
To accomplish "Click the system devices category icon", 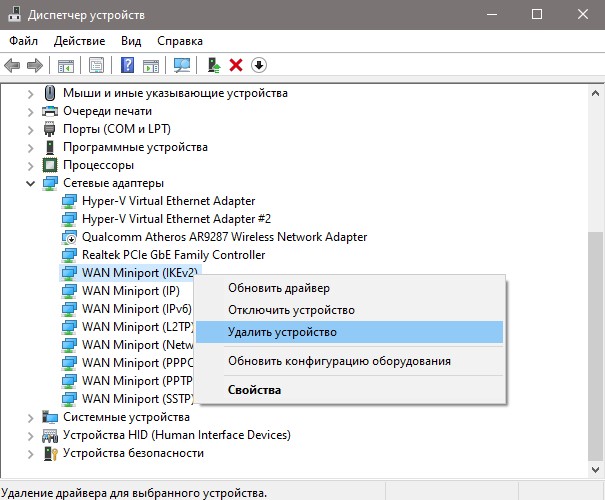I will (50, 417).
